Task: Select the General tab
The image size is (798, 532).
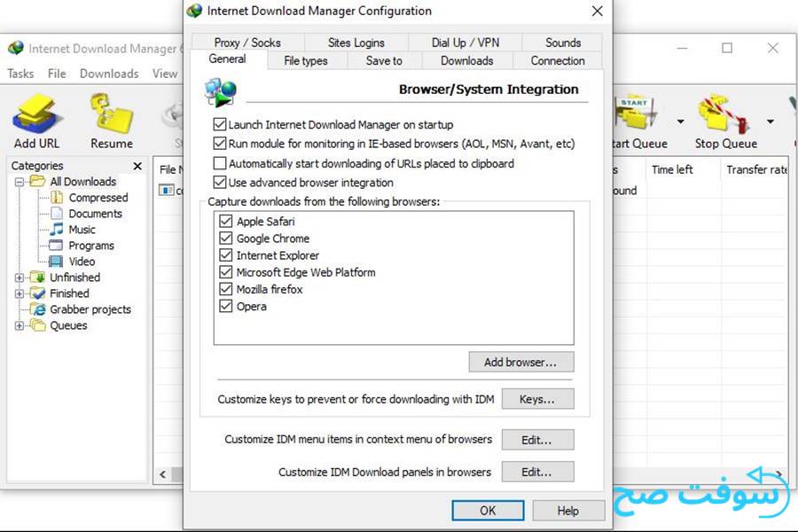Action: point(228,59)
